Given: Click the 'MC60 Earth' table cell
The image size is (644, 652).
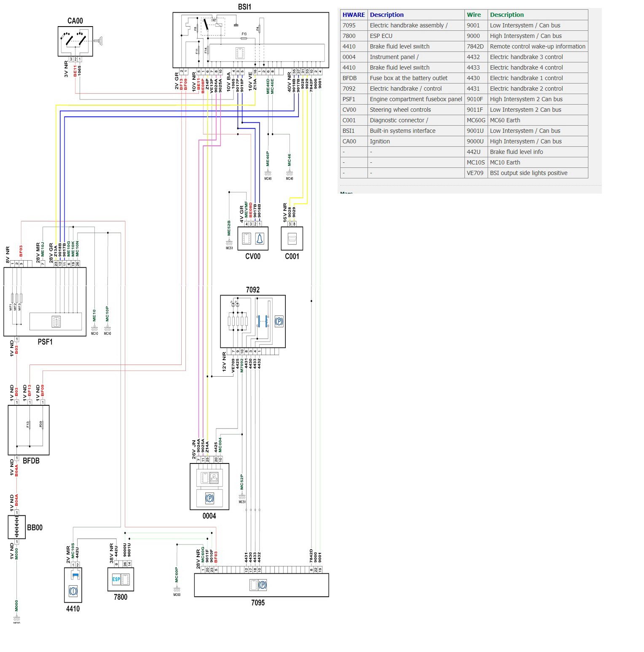Looking at the screenshot, I should 538,120.
